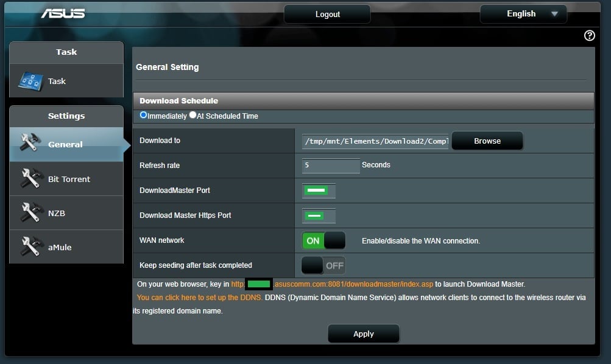Screen dimensions: 611x364
Task: Click the Seconds label
Action: pos(376,165)
